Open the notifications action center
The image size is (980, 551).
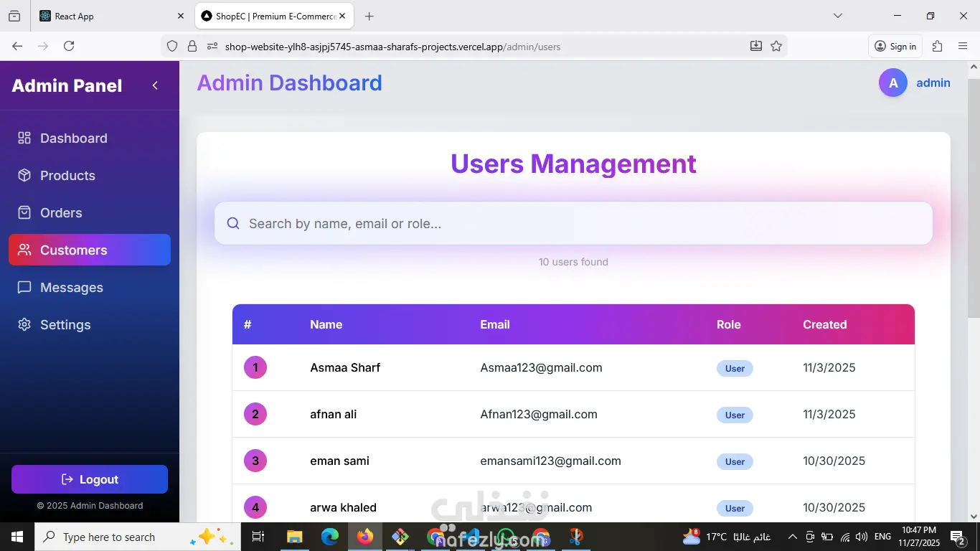click(x=958, y=537)
